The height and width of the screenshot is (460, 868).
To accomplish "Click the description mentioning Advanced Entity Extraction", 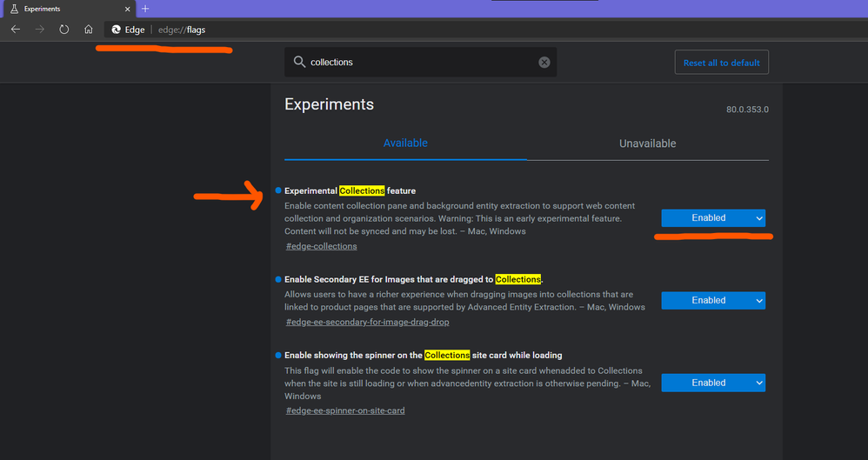I will coord(465,301).
